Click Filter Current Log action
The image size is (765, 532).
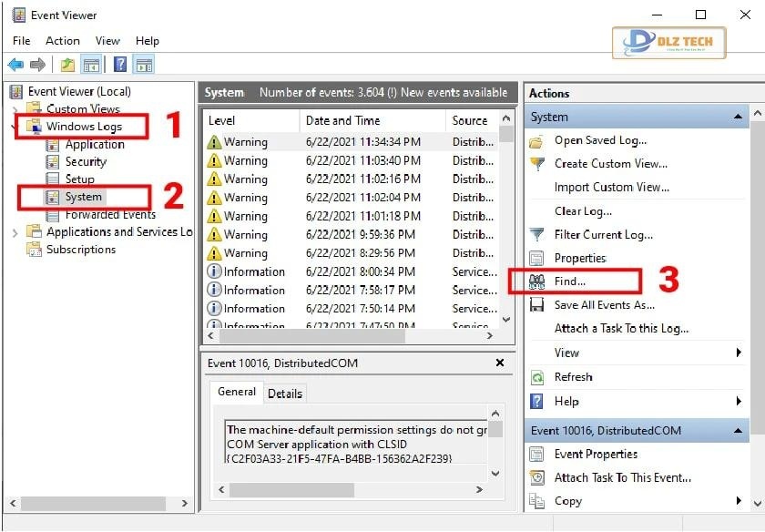(x=604, y=235)
